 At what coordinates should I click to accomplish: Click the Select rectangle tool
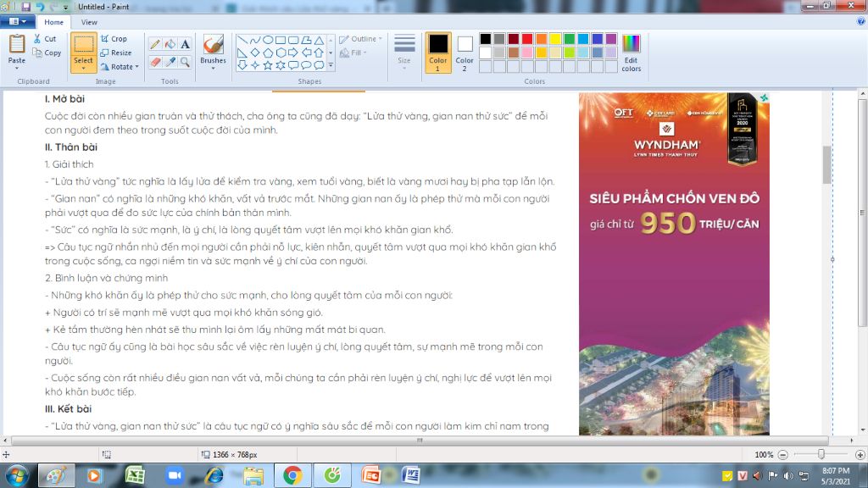click(84, 45)
